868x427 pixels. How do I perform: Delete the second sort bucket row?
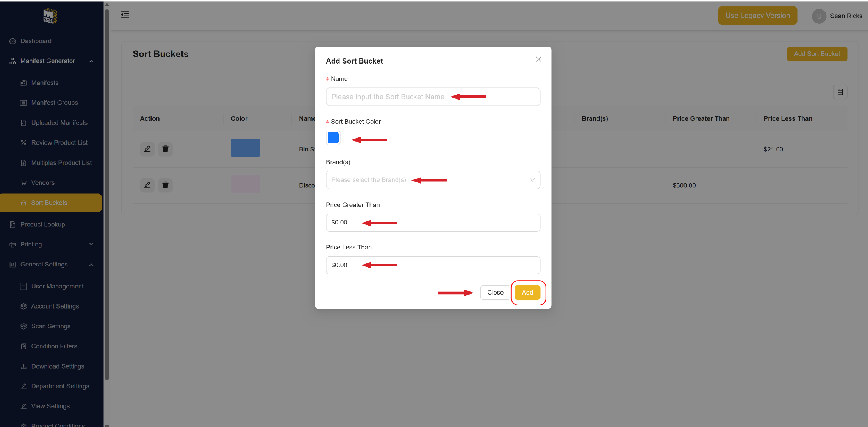click(x=165, y=185)
